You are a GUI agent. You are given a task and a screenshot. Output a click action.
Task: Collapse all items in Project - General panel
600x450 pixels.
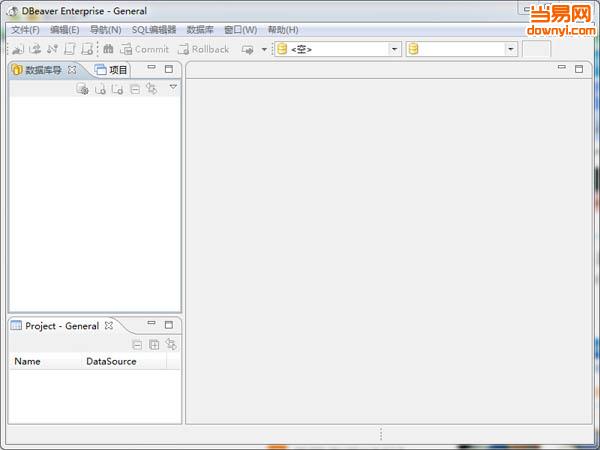click(x=137, y=344)
